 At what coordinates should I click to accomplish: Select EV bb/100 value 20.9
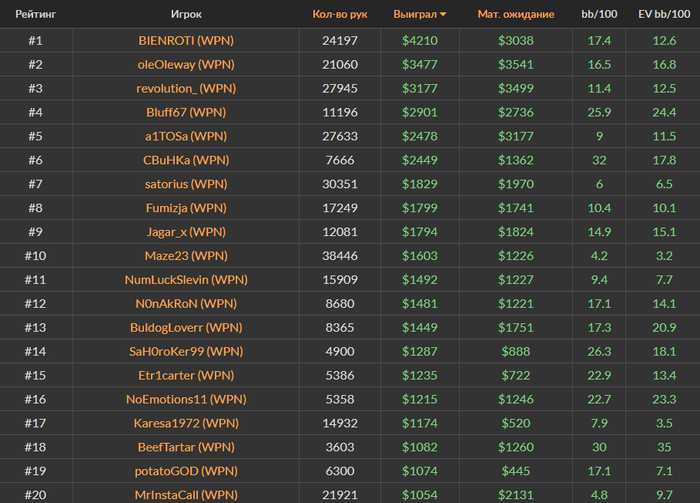(x=664, y=328)
